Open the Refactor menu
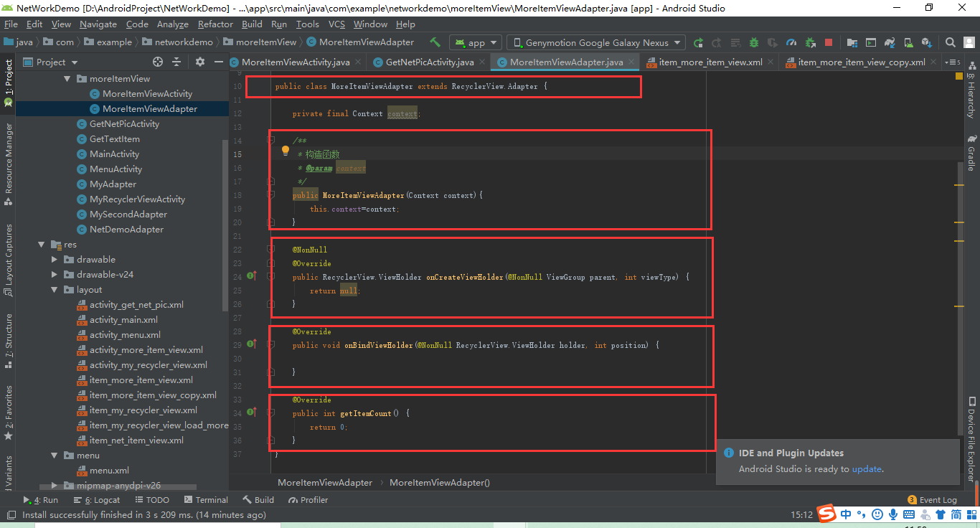The width and height of the screenshot is (980, 528). 215,24
